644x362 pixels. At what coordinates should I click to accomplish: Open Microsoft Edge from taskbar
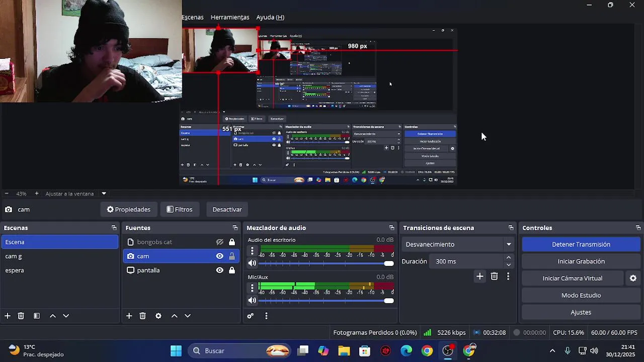[x=406, y=350]
